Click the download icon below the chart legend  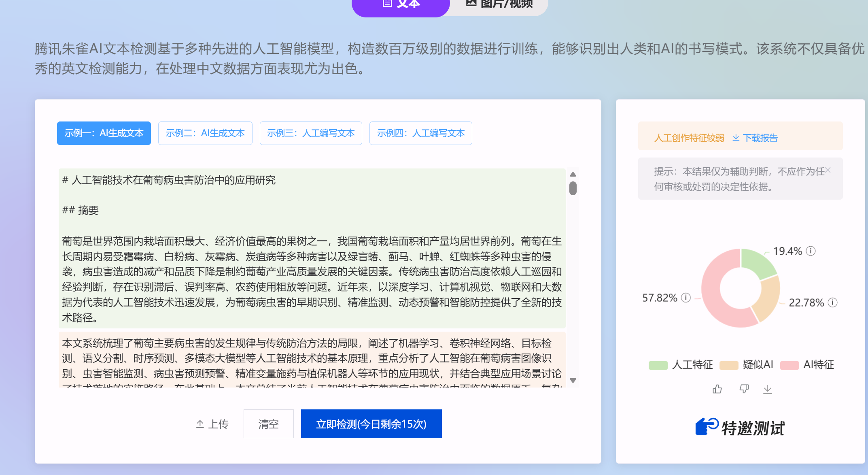pyautogui.click(x=768, y=389)
